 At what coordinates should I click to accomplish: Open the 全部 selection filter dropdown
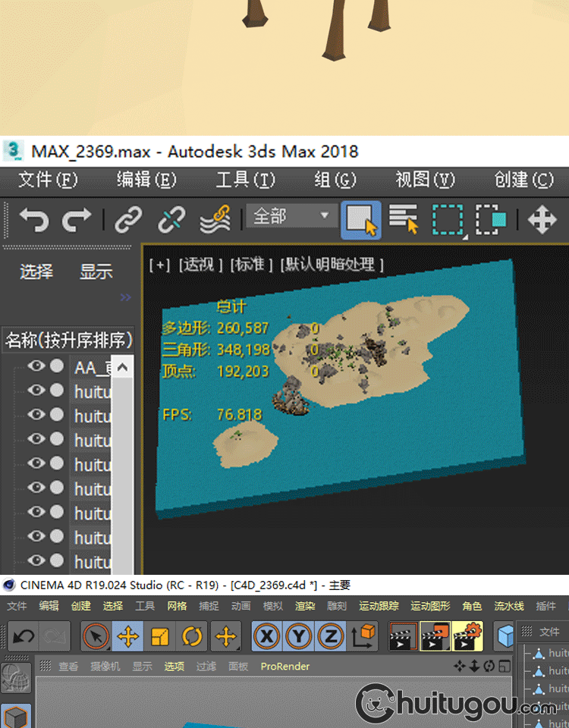(x=291, y=217)
